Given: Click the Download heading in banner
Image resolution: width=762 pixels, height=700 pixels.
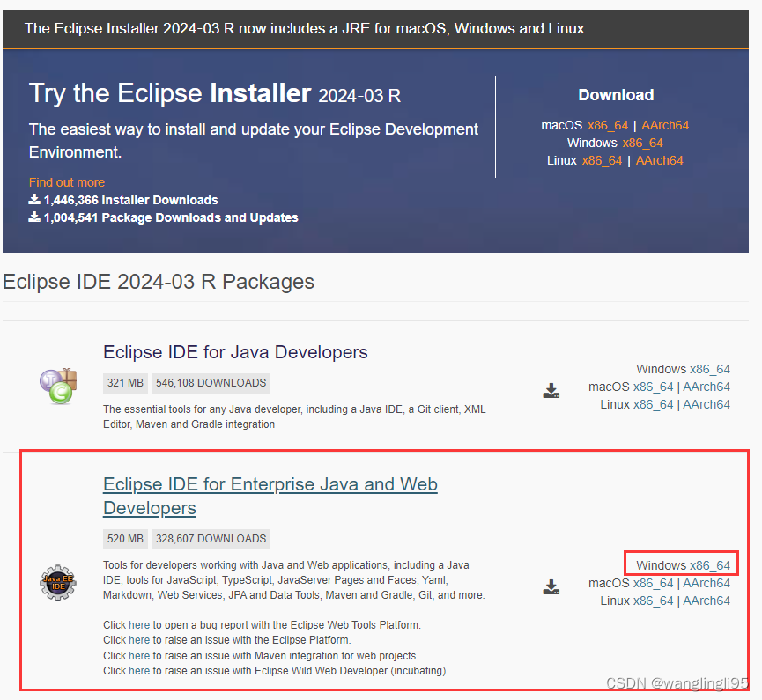Looking at the screenshot, I should (616, 95).
